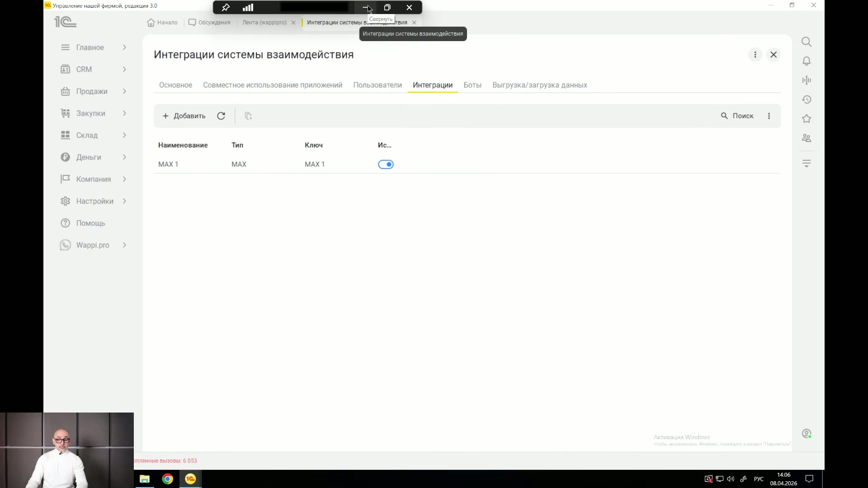Viewport: 868px width, 488px height.
Task: Open the history clock icon
Action: click(806, 99)
